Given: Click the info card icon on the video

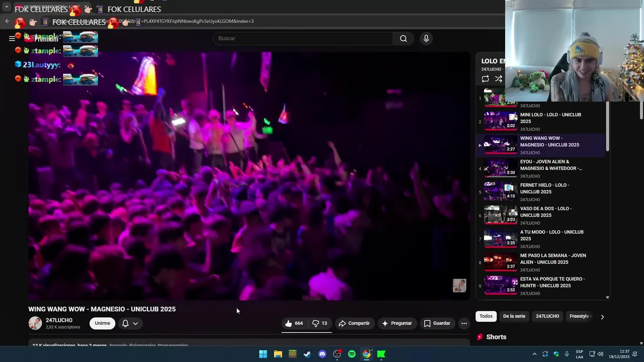Looking at the screenshot, I should (459, 286).
